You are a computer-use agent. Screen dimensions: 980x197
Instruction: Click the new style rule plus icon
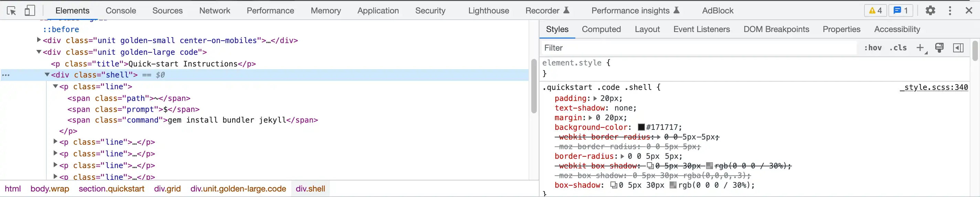tap(920, 48)
